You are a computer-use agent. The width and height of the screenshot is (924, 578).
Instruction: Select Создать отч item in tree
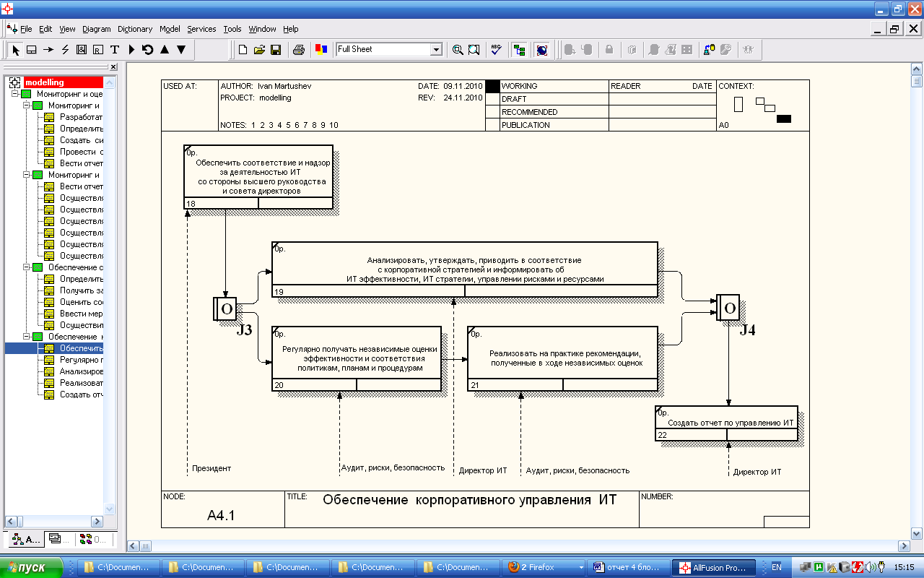(x=81, y=394)
